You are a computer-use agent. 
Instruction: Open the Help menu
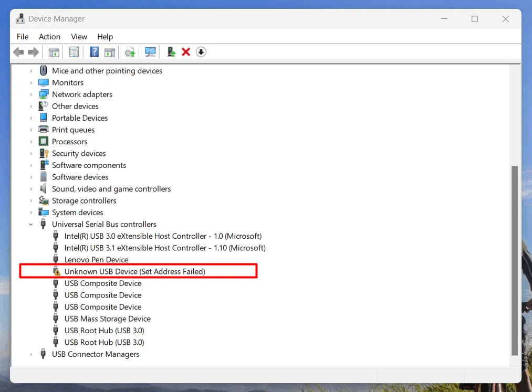[x=105, y=37]
